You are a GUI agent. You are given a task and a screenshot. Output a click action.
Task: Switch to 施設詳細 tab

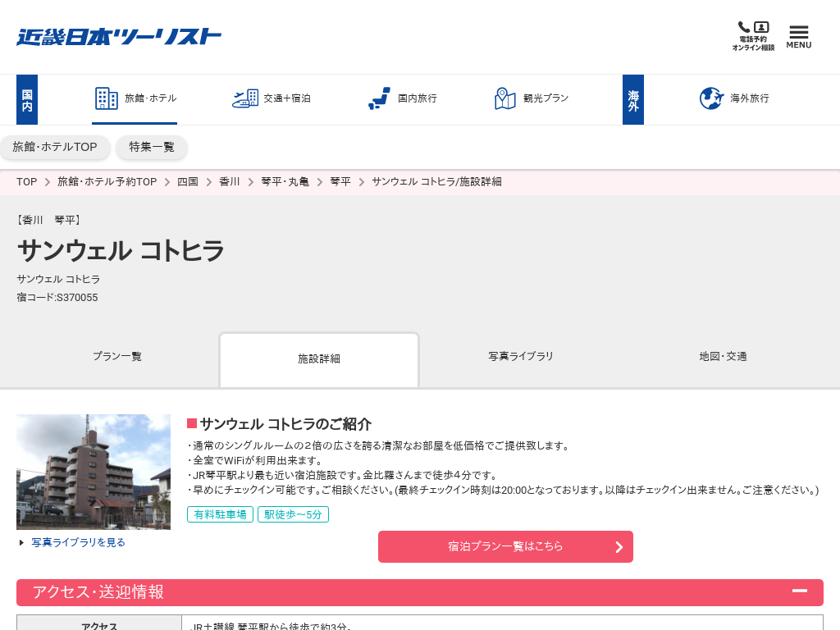319,359
